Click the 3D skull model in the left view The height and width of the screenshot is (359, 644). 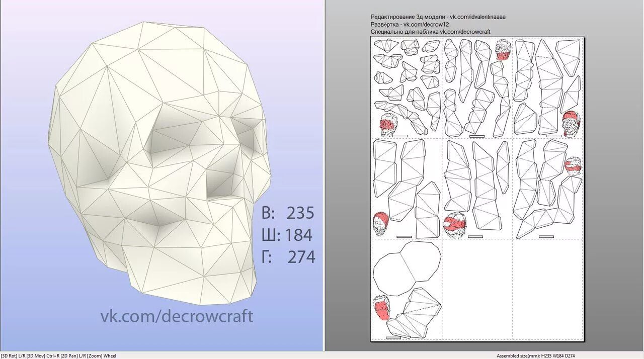[160, 163]
